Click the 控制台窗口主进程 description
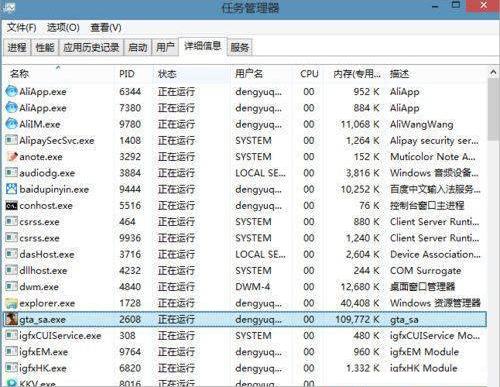Image resolution: width=500 pixels, height=387 pixels. tap(427, 205)
